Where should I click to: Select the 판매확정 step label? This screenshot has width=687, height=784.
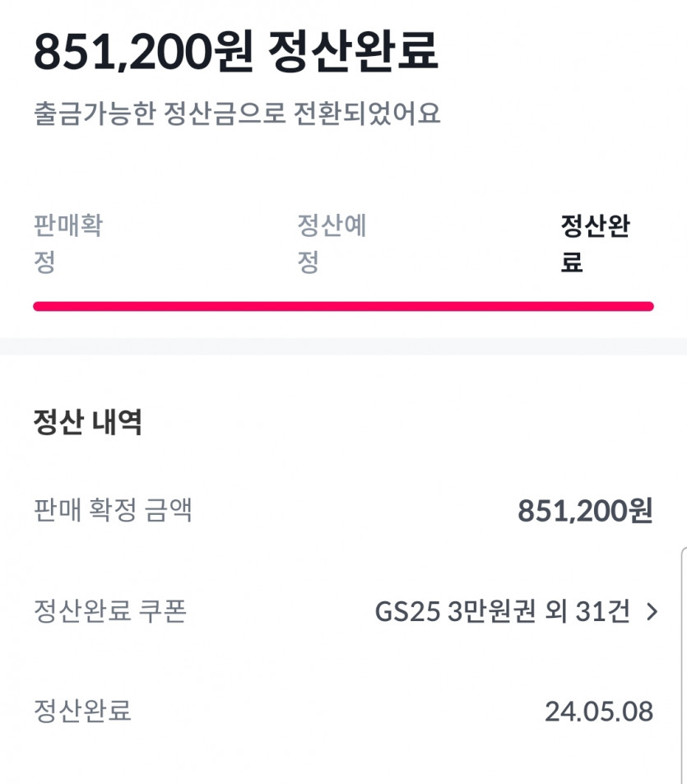point(68,244)
